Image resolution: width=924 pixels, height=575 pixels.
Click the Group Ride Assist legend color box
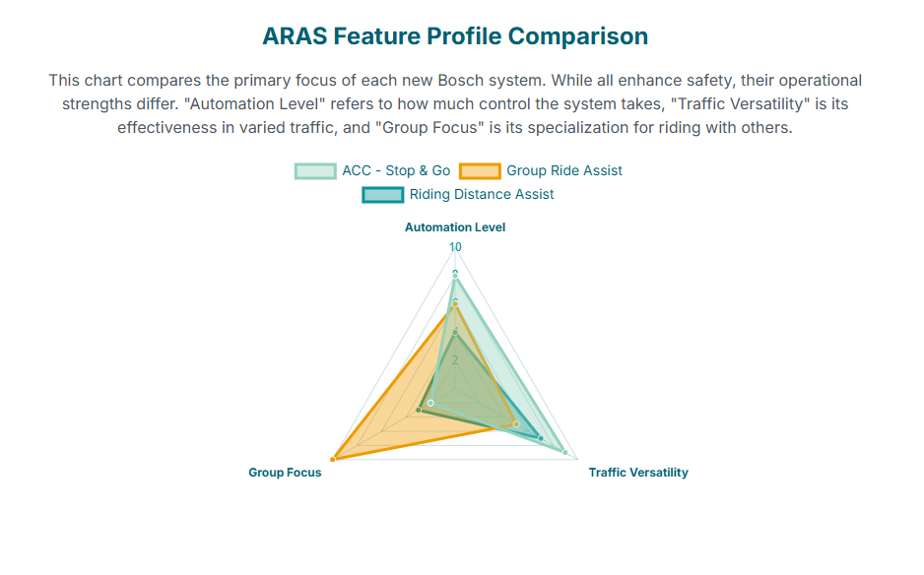[480, 171]
